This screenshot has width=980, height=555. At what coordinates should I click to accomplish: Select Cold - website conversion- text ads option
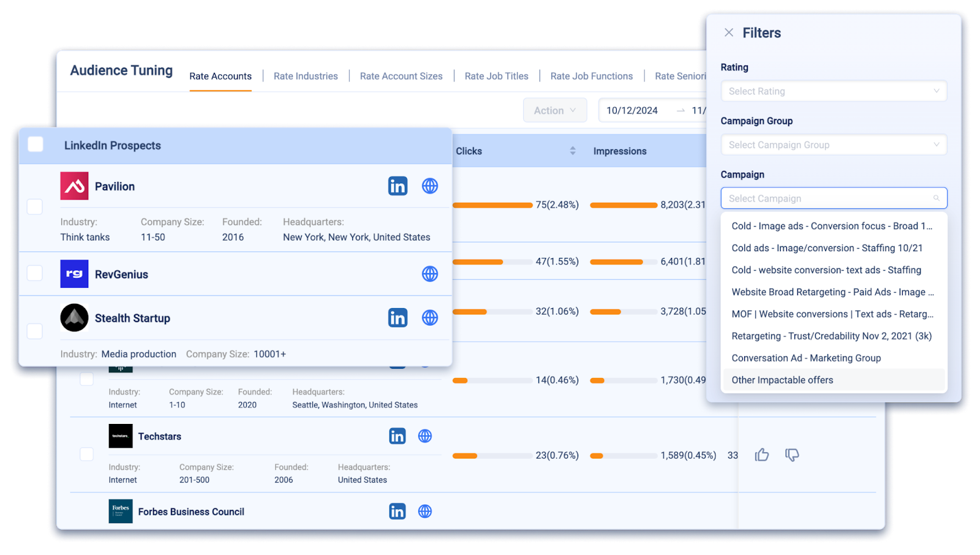(834, 270)
